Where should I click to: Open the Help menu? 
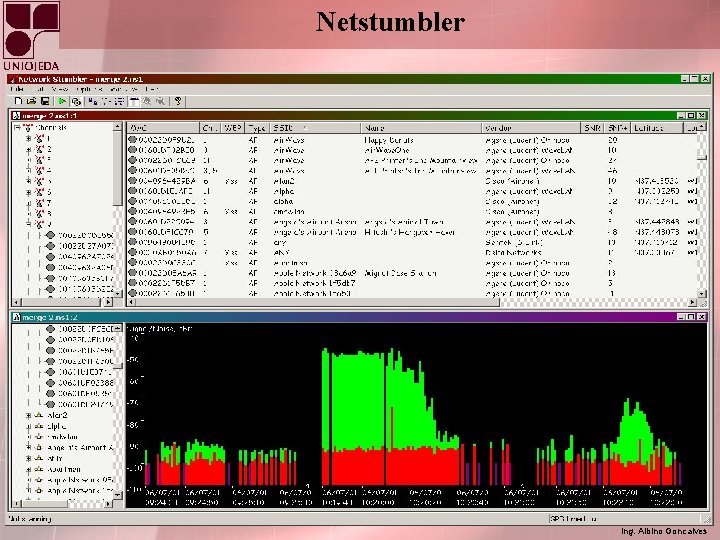[x=152, y=89]
